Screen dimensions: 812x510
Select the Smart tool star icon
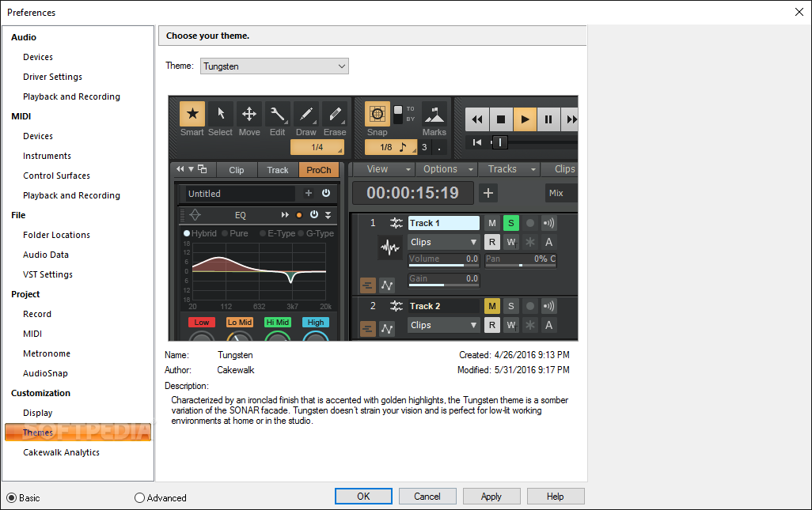point(192,114)
